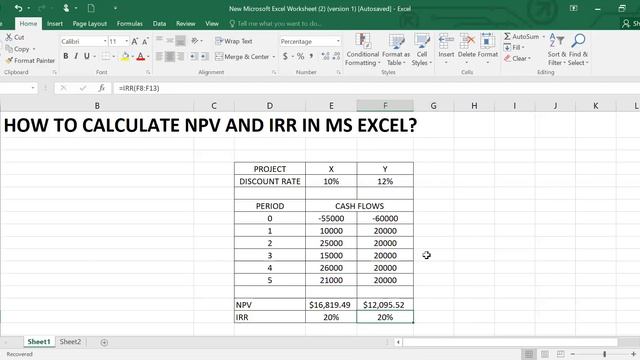Open the Formulas ribbon tab
Viewport: 640px width, 360px height.
[x=130, y=24]
